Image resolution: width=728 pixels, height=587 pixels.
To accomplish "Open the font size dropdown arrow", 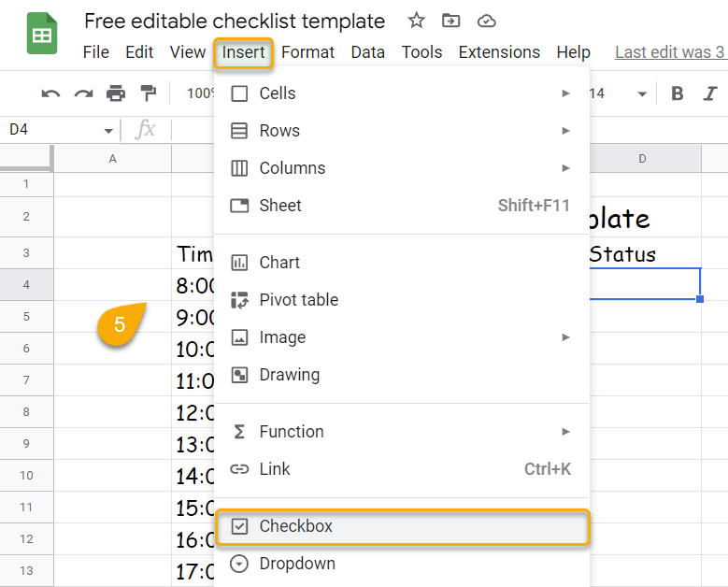I will tap(642, 94).
